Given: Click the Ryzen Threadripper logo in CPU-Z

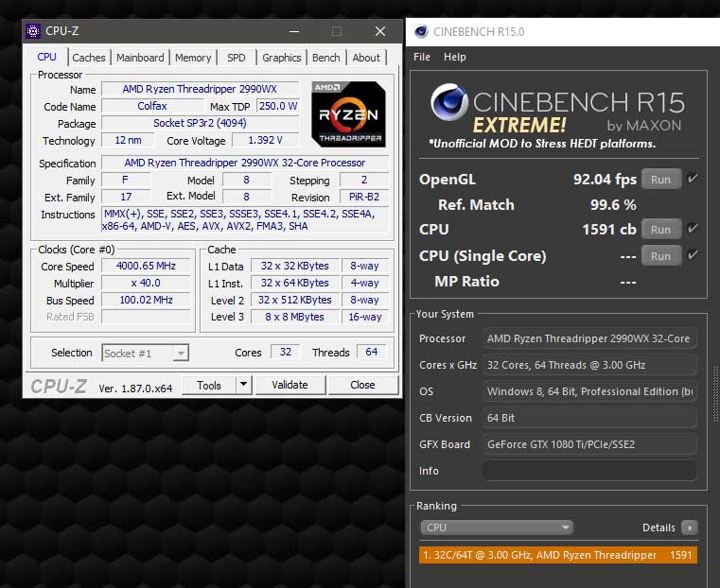Looking at the screenshot, I should tap(348, 114).
